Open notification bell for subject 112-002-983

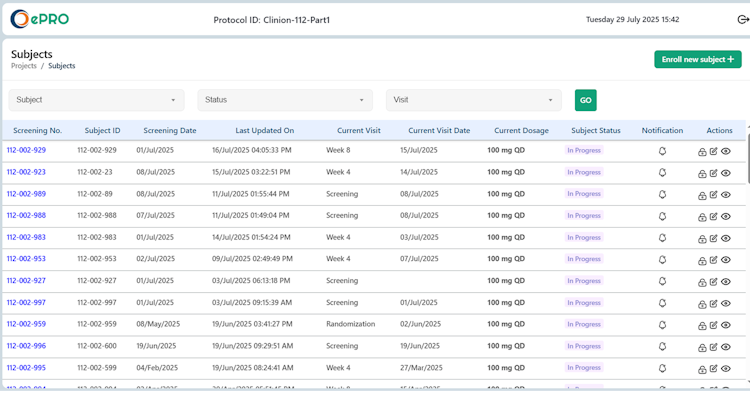point(662,238)
